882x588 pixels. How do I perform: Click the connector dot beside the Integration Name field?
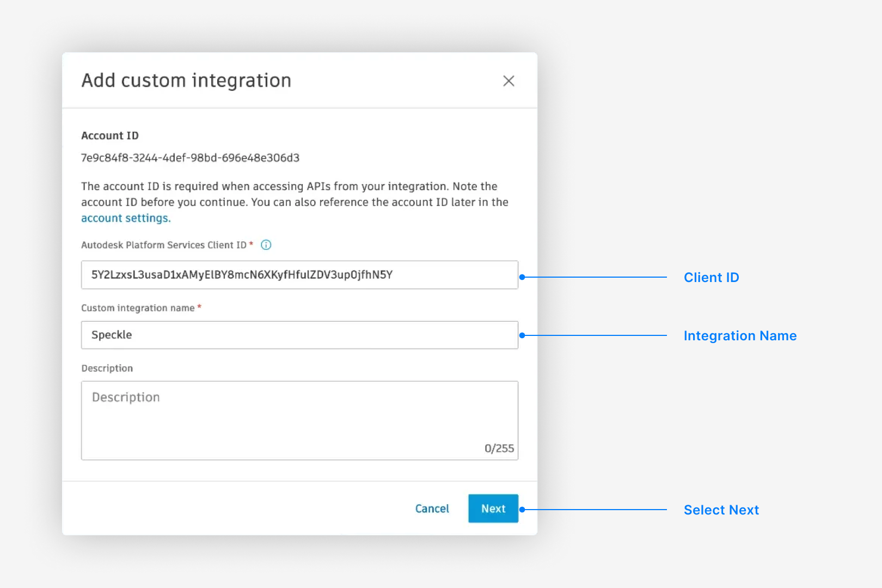pyautogui.click(x=521, y=335)
